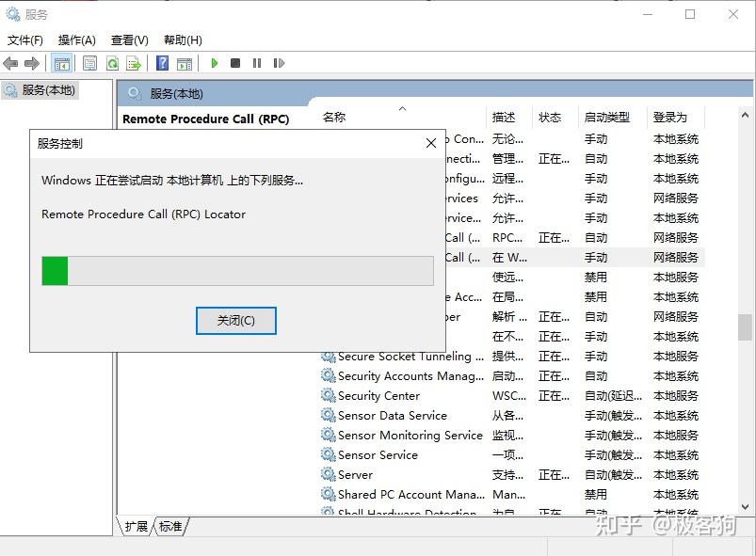The width and height of the screenshot is (756, 556).
Task: Click the Sensor Data Service name
Action: tap(393, 415)
